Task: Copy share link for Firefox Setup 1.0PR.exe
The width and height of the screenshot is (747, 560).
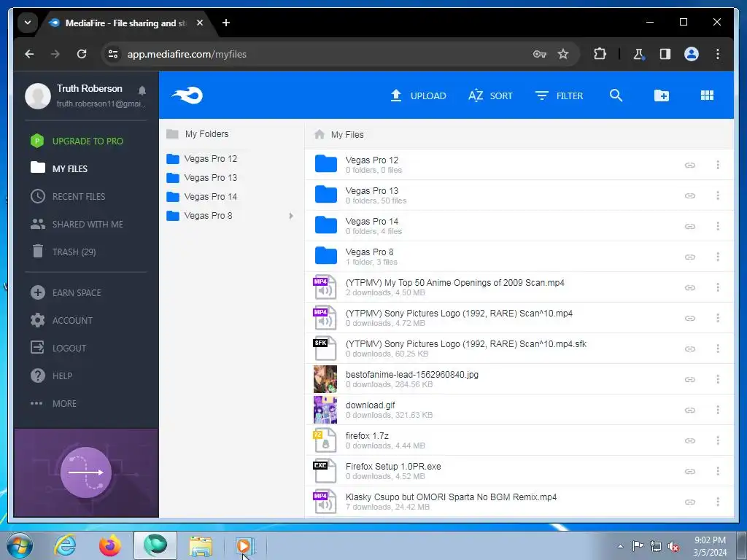Action: click(689, 471)
